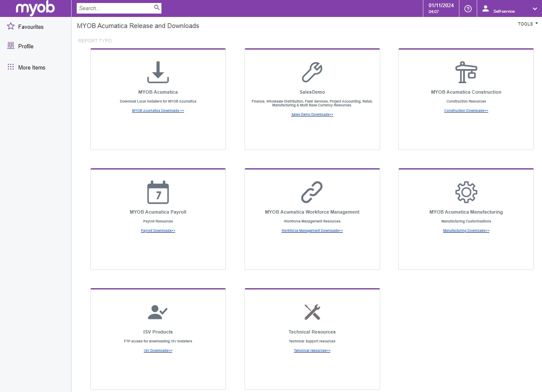542x392 pixels.
Task: Click the search magnifier icon
Action: click(x=157, y=8)
